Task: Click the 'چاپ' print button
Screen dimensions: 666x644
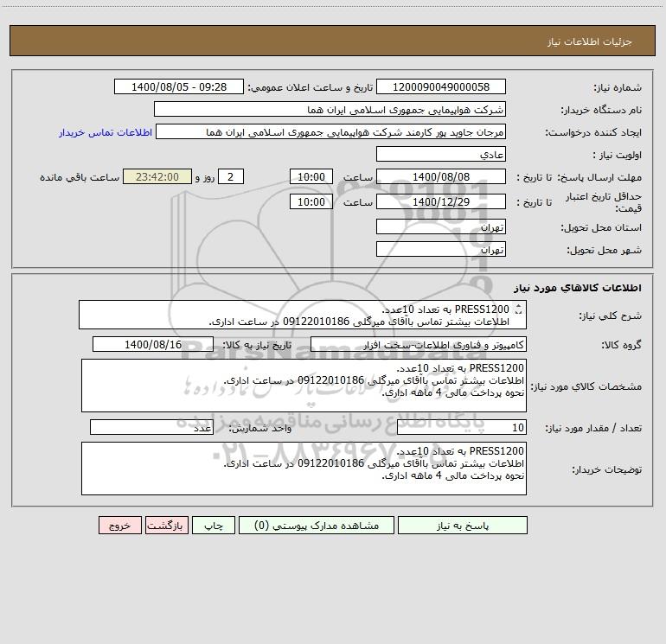Action: point(214,525)
